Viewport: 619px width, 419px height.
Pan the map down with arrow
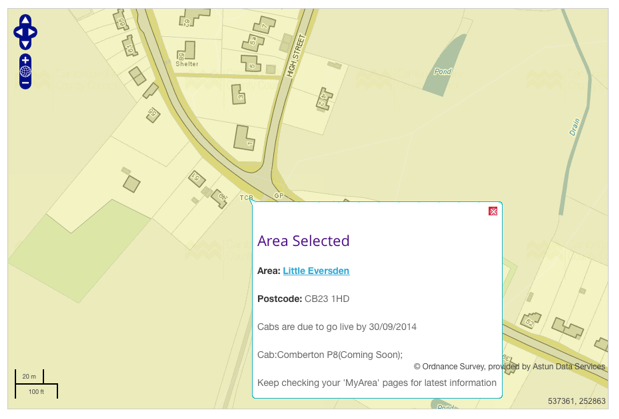point(25,45)
